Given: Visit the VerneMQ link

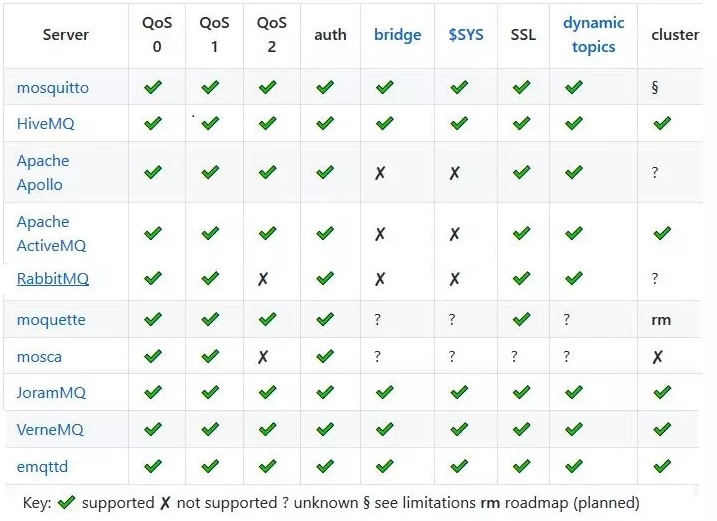Looking at the screenshot, I should click(x=50, y=430).
